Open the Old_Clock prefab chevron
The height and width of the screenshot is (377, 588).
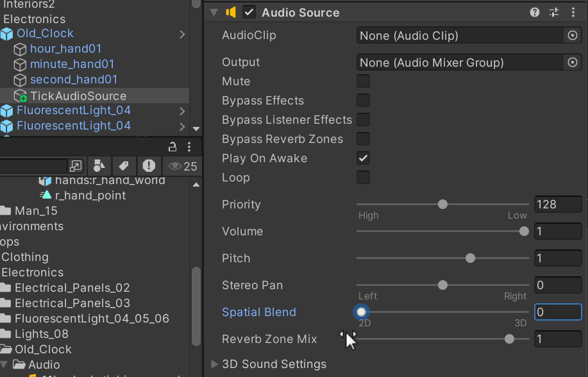click(182, 34)
